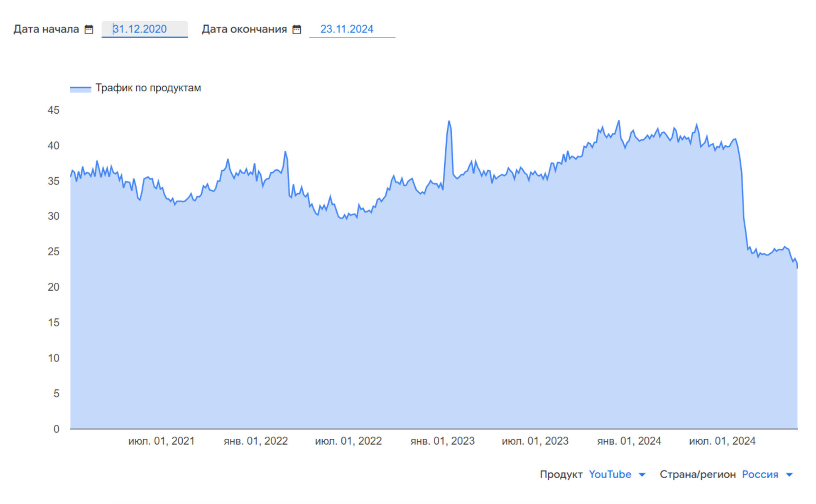
Task: Click the early 2023 traffic spike peak
Action: coord(449,122)
